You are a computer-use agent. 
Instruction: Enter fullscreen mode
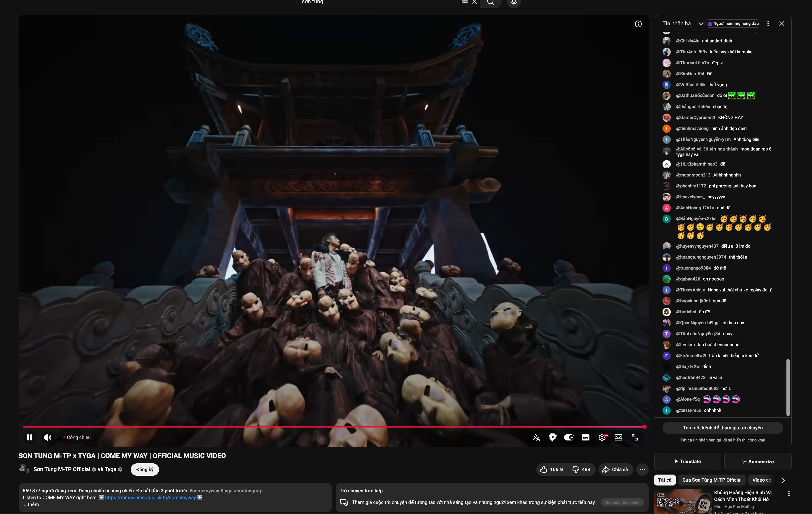coord(635,437)
